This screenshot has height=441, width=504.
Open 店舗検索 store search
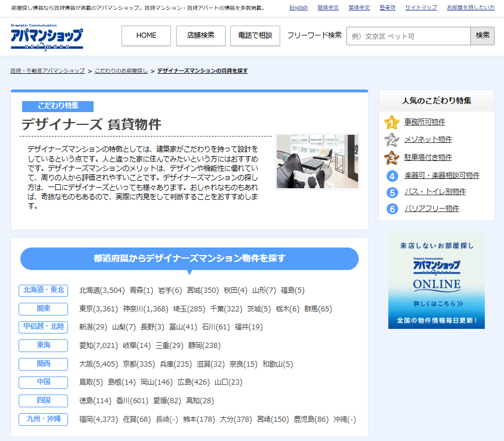click(x=201, y=35)
